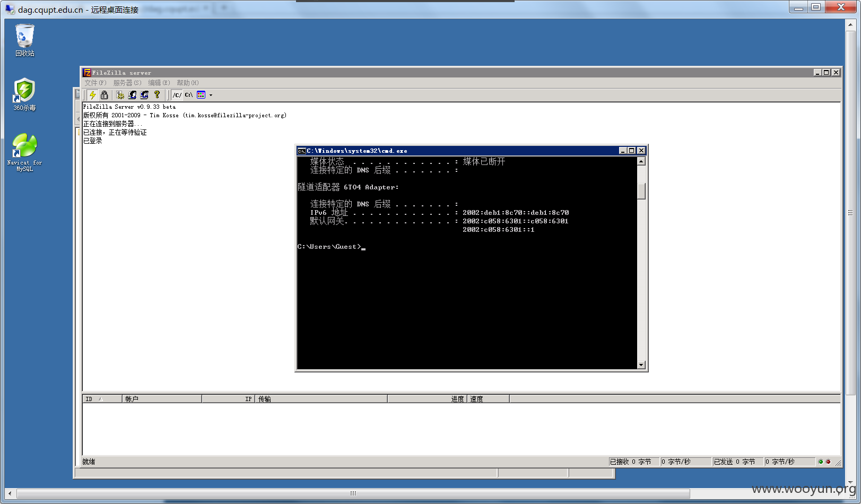Open the 帮助(H) menu

pos(188,83)
